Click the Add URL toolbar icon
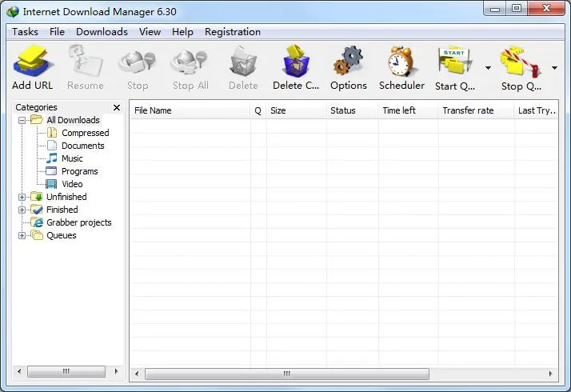This screenshot has height=392, width=571. (33, 62)
